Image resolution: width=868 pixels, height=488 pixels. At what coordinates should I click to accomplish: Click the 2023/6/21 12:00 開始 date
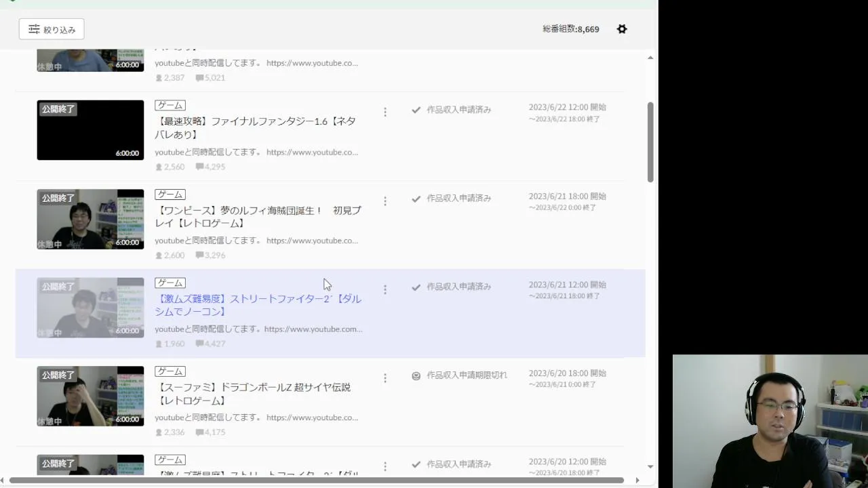[x=568, y=285]
